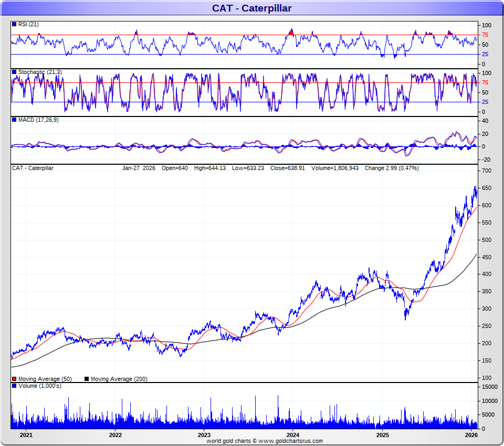Click the blue Volume legend square

point(14,386)
